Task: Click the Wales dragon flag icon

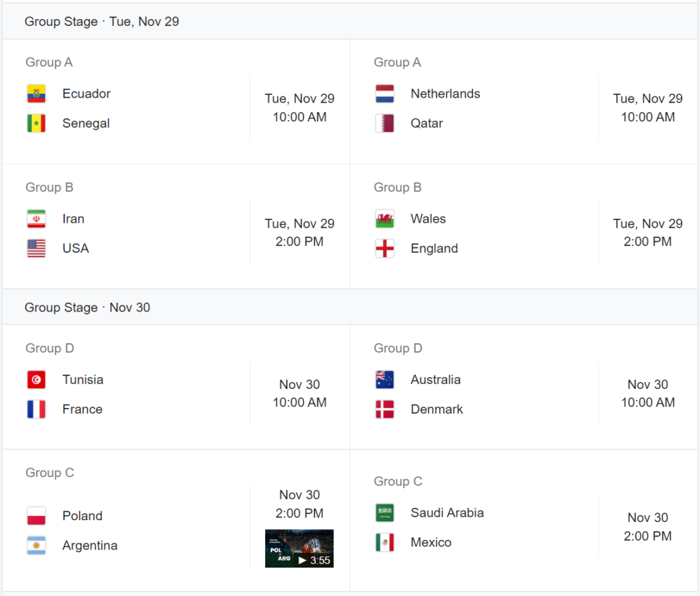Action: [x=385, y=219]
